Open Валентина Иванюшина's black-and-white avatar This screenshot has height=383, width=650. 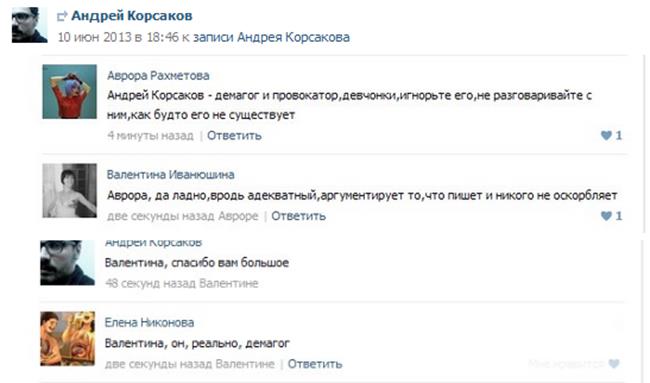point(69,191)
